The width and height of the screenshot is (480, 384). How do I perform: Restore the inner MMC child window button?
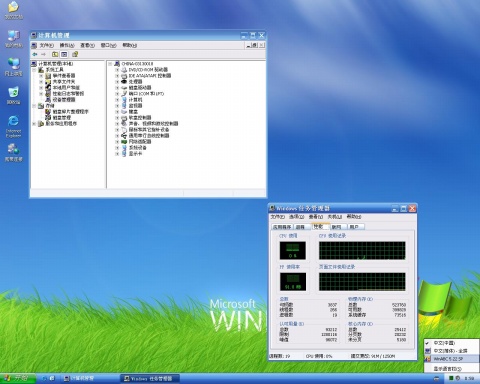point(254,45)
